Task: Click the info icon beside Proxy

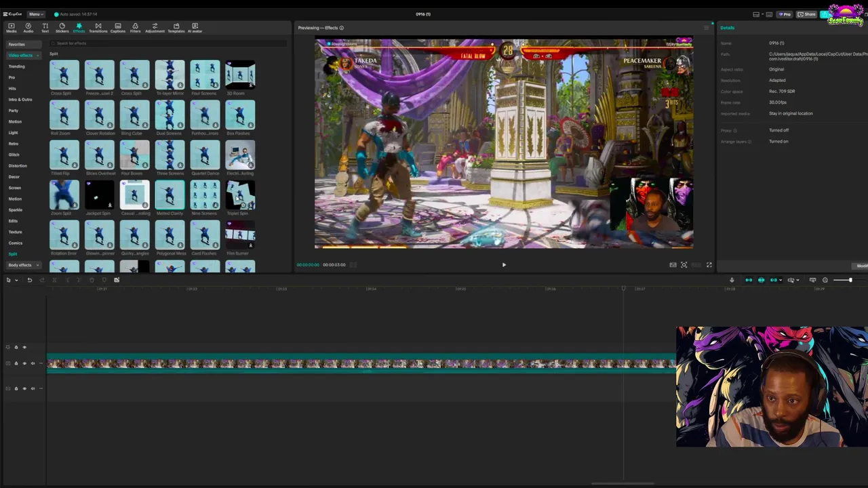Action: pyautogui.click(x=735, y=130)
